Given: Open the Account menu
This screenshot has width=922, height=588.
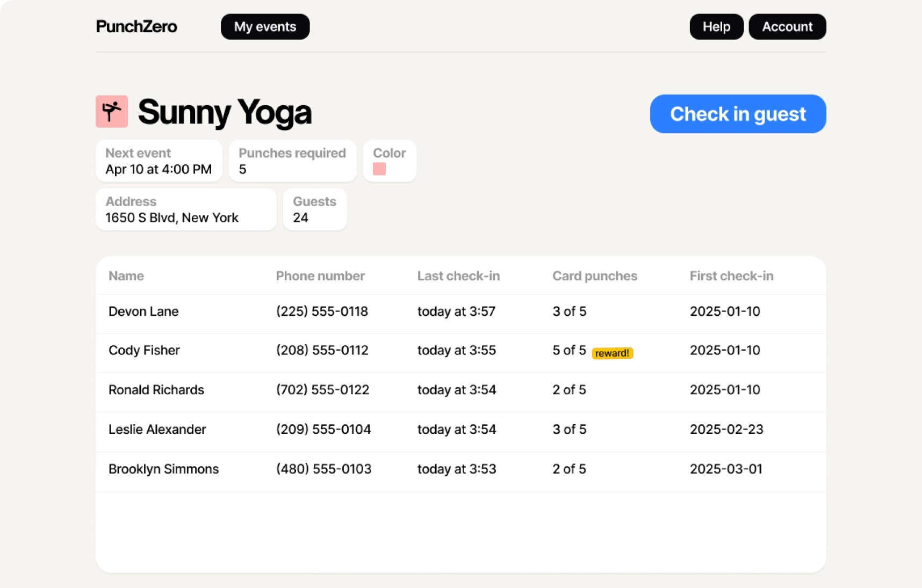Looking at the screenshot, I should click(x=787, y=27).
